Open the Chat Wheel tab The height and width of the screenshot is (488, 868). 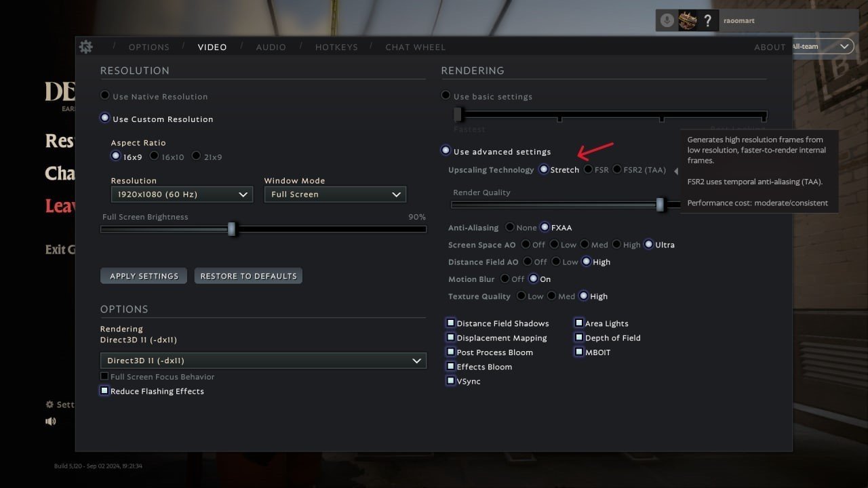416,47
